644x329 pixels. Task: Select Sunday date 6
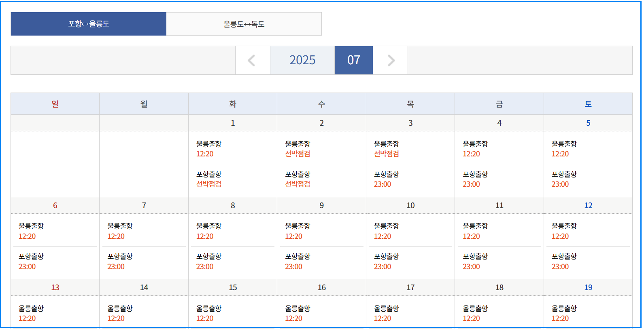click(55, 205)
